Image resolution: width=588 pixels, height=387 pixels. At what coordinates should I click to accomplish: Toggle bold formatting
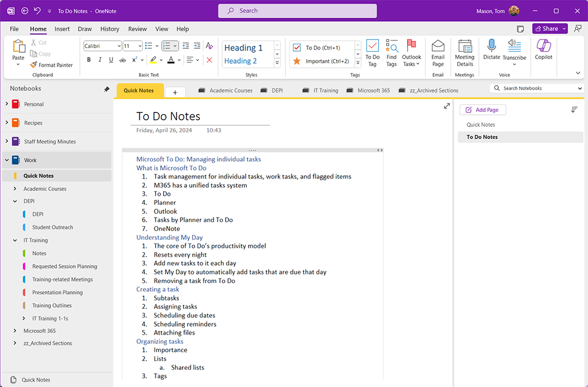89,60
